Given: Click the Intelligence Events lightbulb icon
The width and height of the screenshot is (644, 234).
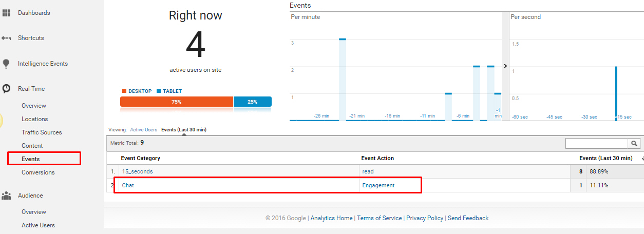Looking at the screenshot, I should 6,64.
